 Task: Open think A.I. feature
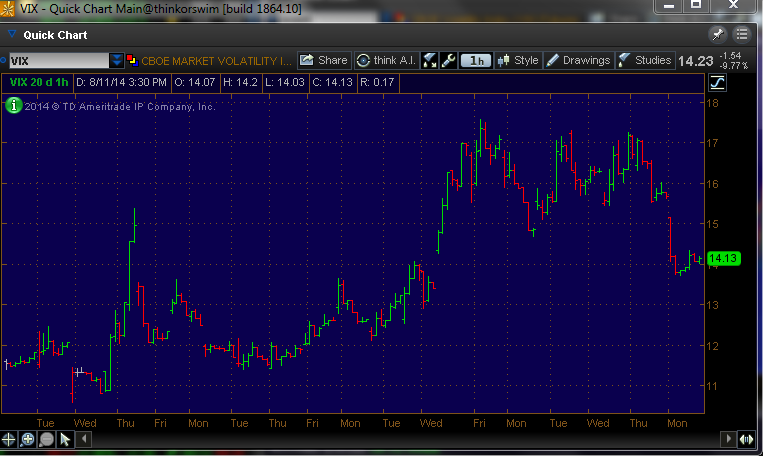coord(386,60)
